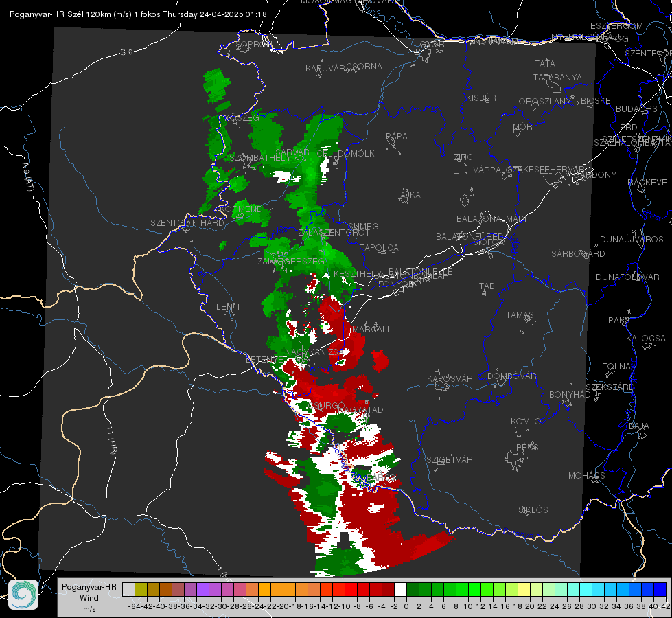Click the KOMLO town label
The height and width of the screenshot is (618, 672).
525,422
